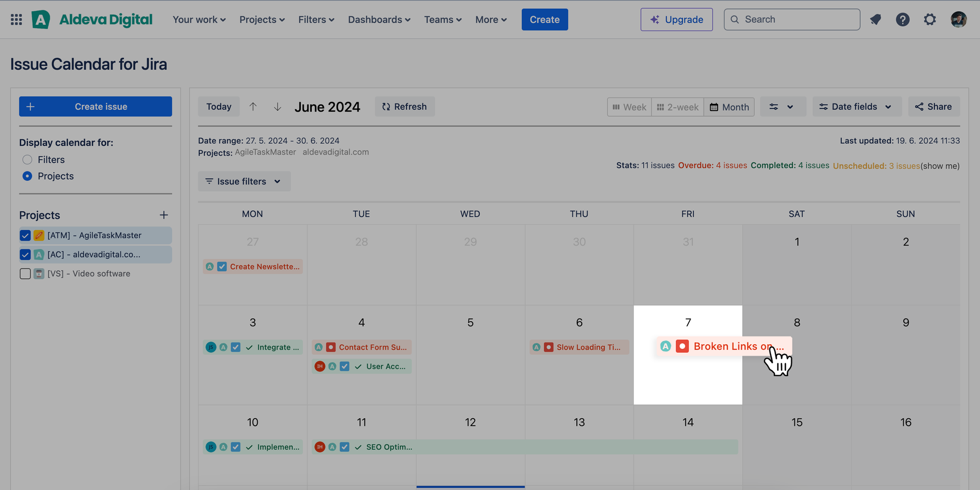Screen dimensions: 980x490
Task: Click the Video software project icon
Action: (x=39, y=273)
